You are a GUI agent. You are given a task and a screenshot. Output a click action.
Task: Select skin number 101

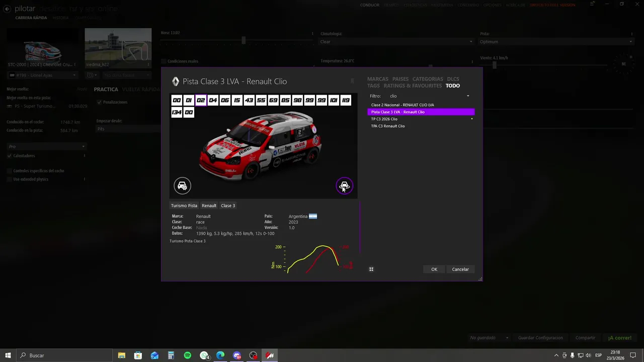pos(334,100)
